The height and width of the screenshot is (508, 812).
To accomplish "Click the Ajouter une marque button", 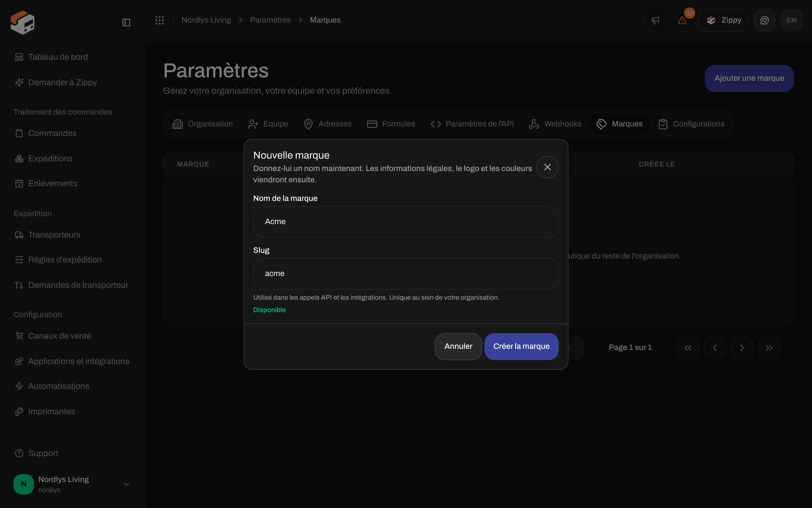I will click(749, 78).
